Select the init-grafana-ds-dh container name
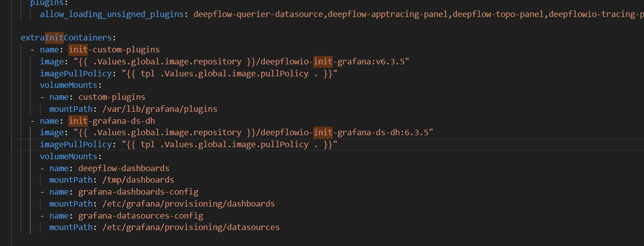644x246 pixels. pos(116,121)
